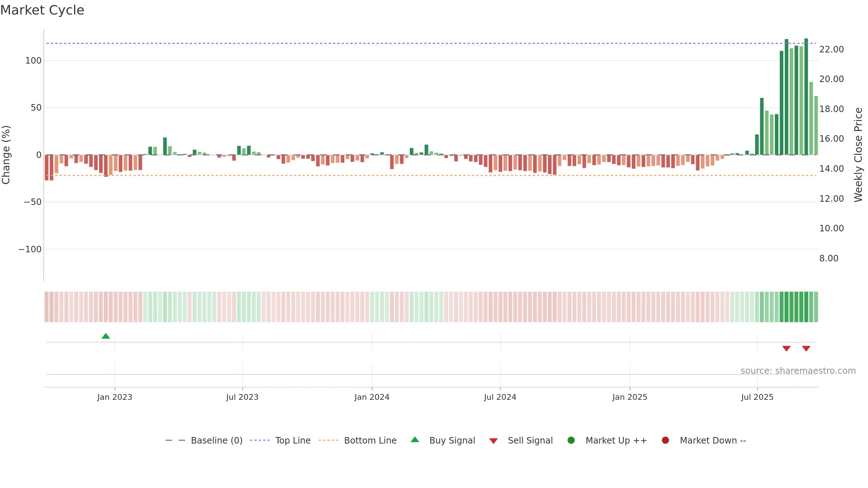
Task: Click the Change (%) axis title
Action: (6, 155)
